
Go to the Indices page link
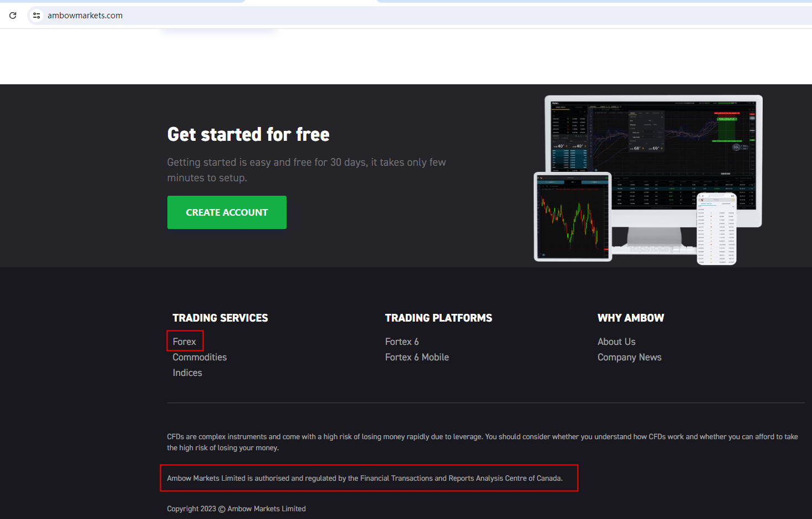[x=187, y=373]
